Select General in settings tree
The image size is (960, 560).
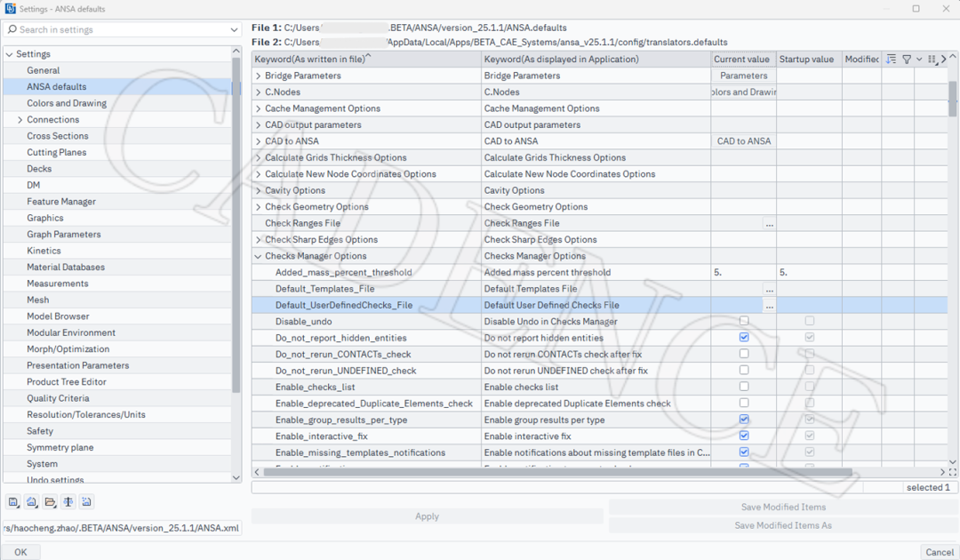pos(43,70)
